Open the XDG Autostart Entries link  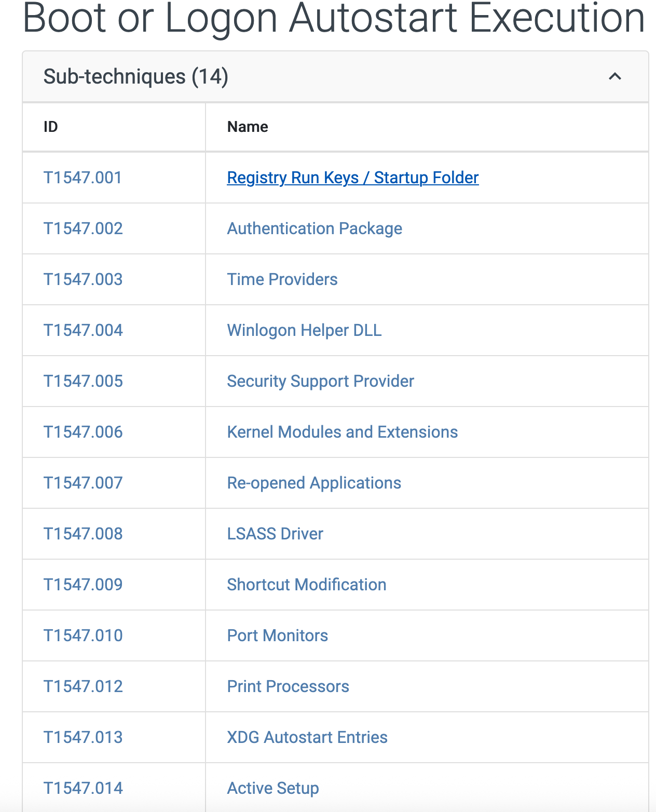[x=307, y=737]
